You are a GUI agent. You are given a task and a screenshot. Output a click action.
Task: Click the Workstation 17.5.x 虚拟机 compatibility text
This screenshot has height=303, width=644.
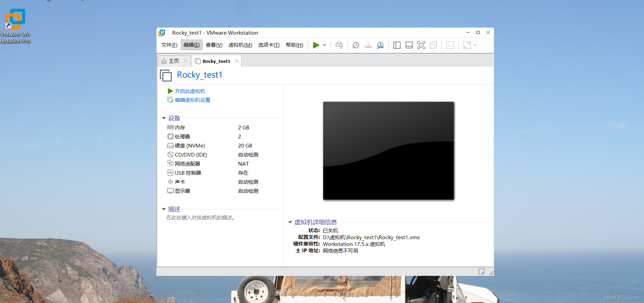[354, 244]
